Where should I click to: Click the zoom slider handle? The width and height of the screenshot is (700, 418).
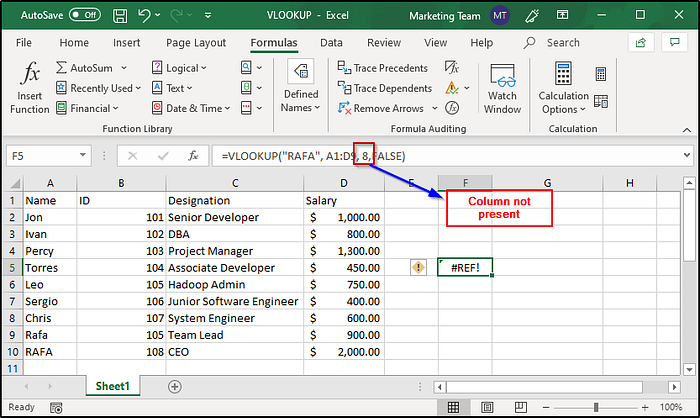pyautogui.click(x=596, y=407)
